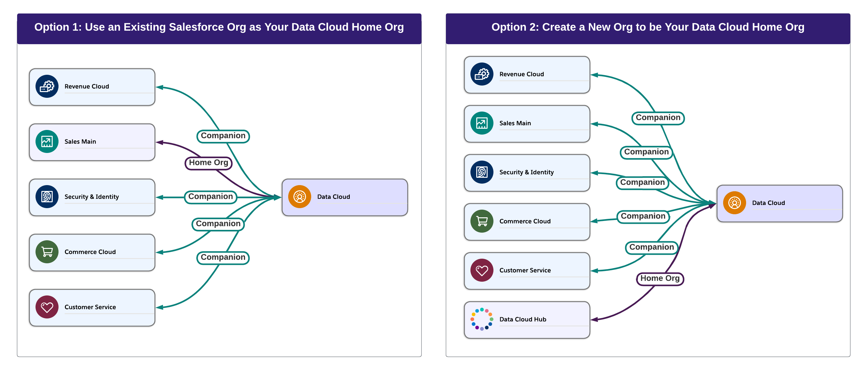Select the Home Org label in Option 2
This screenshot has width=868, height=373.
tap(660, 279)
